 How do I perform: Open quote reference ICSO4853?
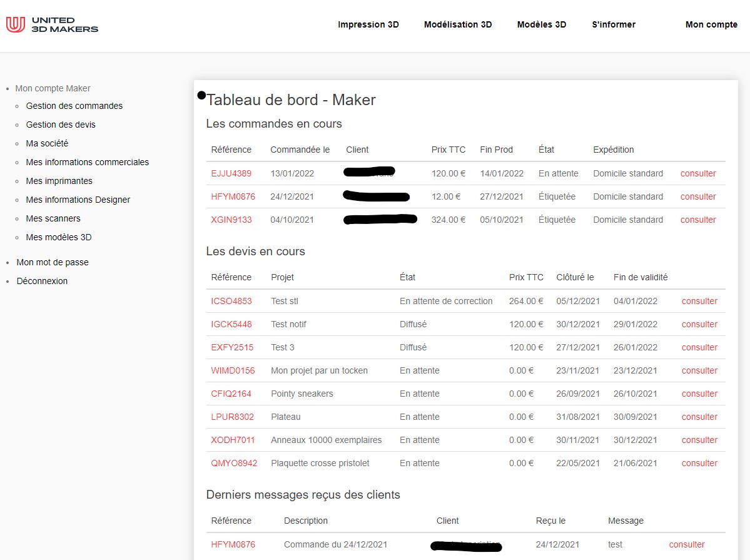[231, 302]
